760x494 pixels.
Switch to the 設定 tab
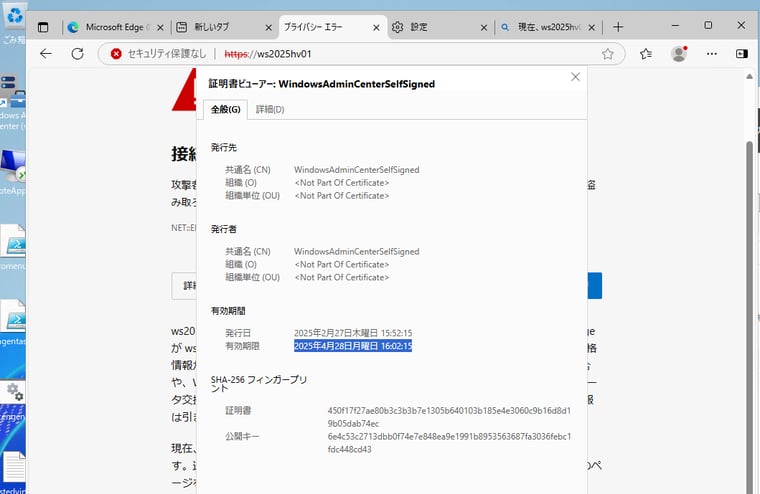(x=440, y=27)
